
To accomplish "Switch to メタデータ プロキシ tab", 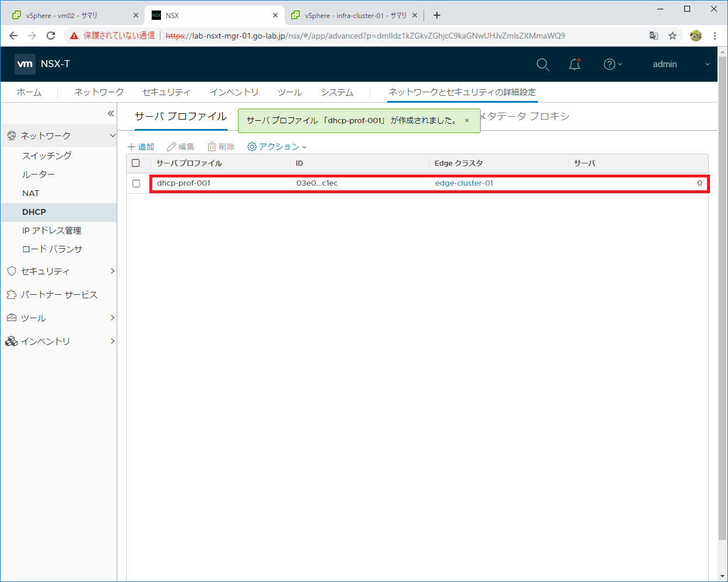I will 524,116.
